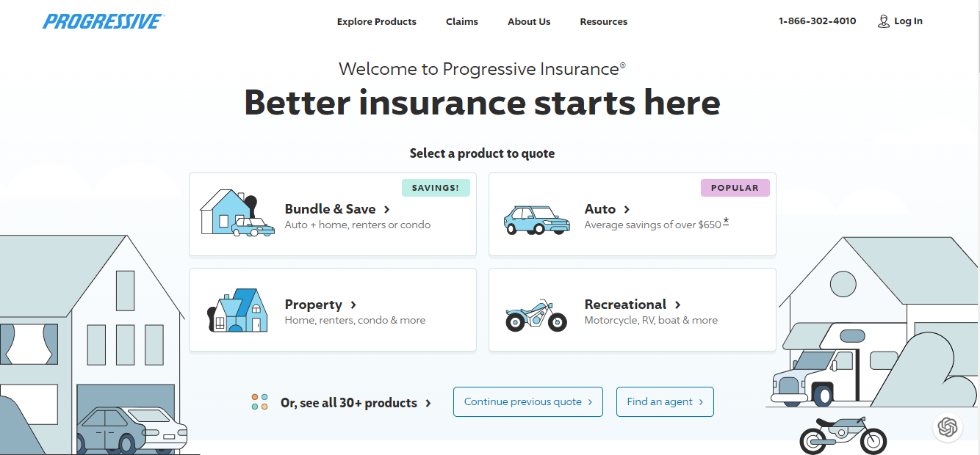Expand the Resources menu
The image size is (980, 455).
(604, 21)
